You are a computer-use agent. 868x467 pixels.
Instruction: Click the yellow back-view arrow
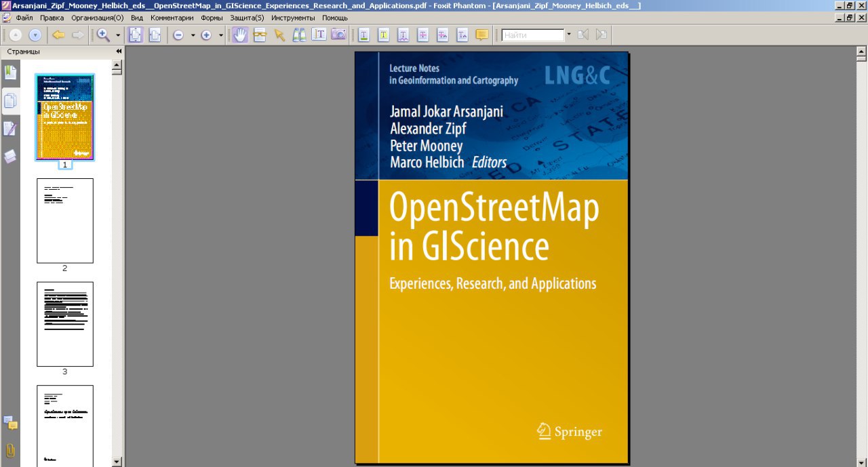[x=58, y=35]
